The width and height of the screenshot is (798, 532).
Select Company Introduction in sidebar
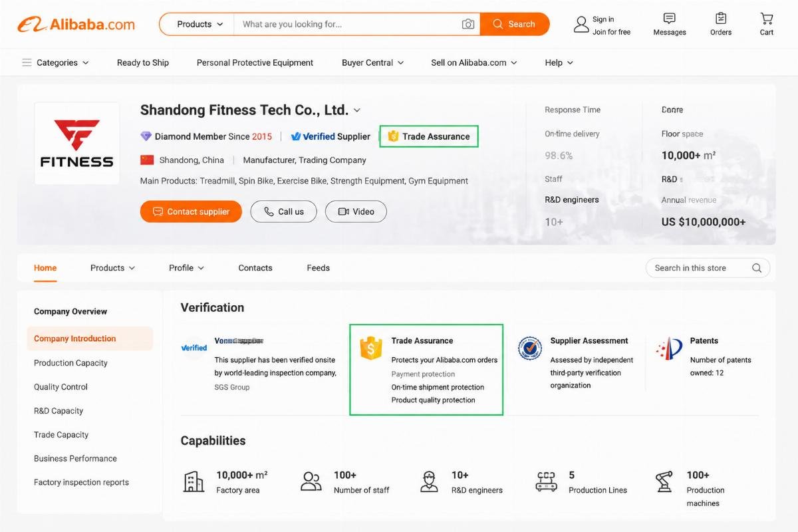(x=90, y=338)
